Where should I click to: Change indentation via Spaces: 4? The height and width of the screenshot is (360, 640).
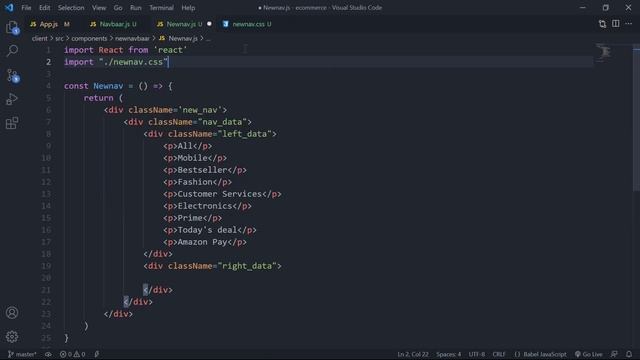(449, 354)
